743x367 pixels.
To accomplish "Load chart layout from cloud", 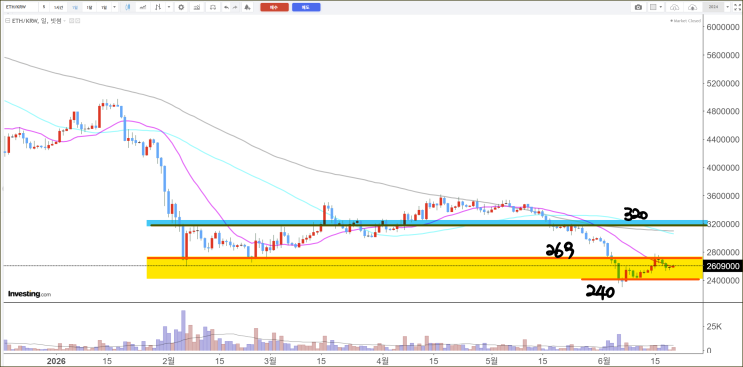I will point(674,7).
